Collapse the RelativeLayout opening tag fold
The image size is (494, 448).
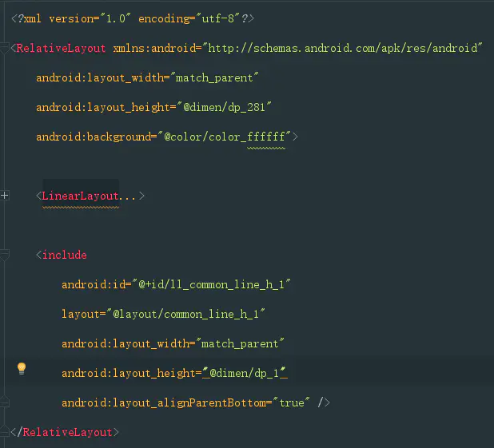coord(4,48)
